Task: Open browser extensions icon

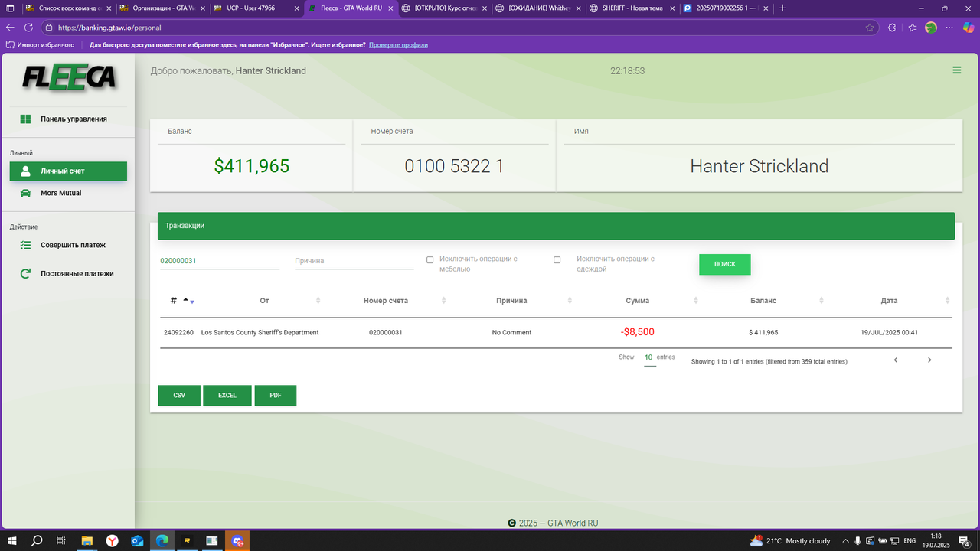Action: click(x=892, y=28)
